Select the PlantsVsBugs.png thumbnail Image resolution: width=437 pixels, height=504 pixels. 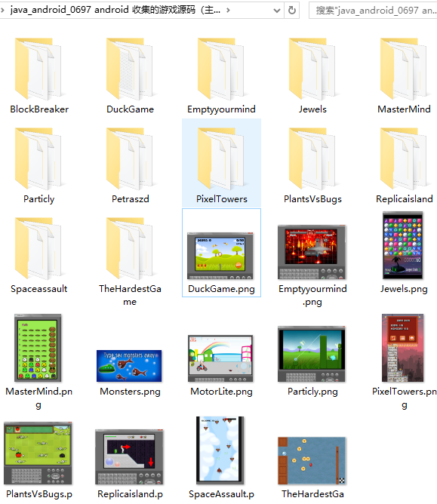click(38, 453)
